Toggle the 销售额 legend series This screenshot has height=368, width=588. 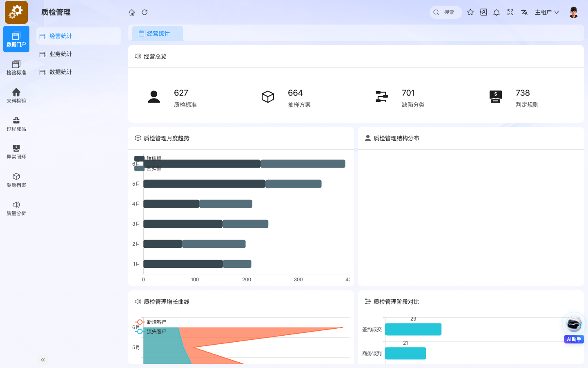tap(148, 158)
